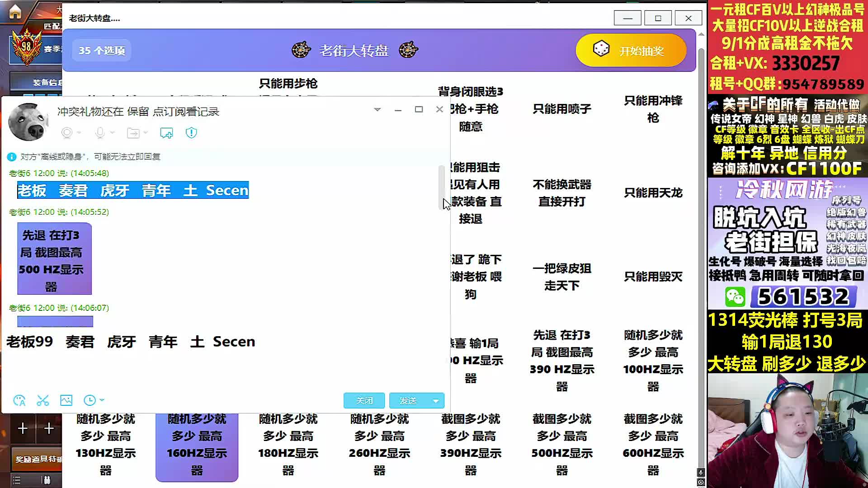Open the chat history clock icon
Viewport: 868px width, 488px height.
point(90,400)
